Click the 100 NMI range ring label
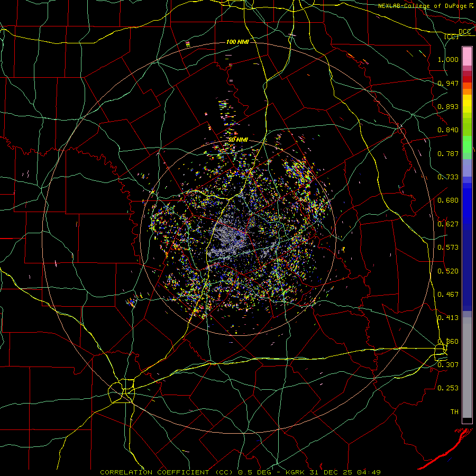The height and width of the screenshot is (476, 476). [x=237, y=42]
